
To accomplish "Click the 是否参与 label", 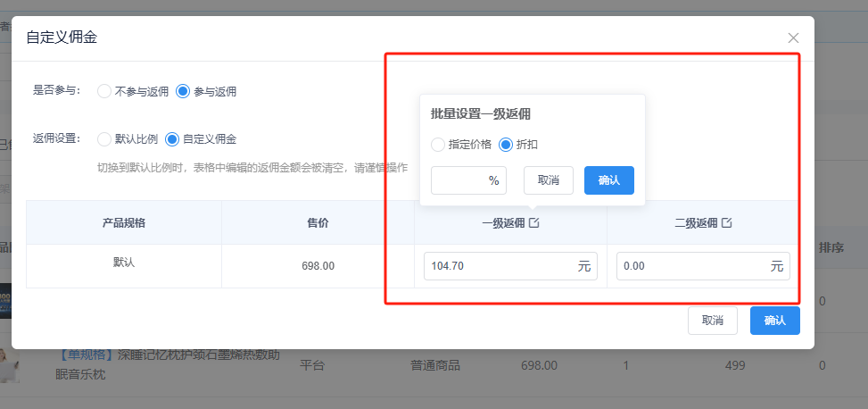I will (57, 91).
